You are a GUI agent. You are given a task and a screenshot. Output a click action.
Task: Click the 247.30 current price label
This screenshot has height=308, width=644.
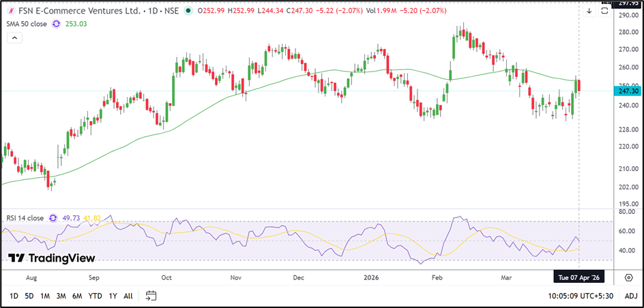(x=627, y=91)
